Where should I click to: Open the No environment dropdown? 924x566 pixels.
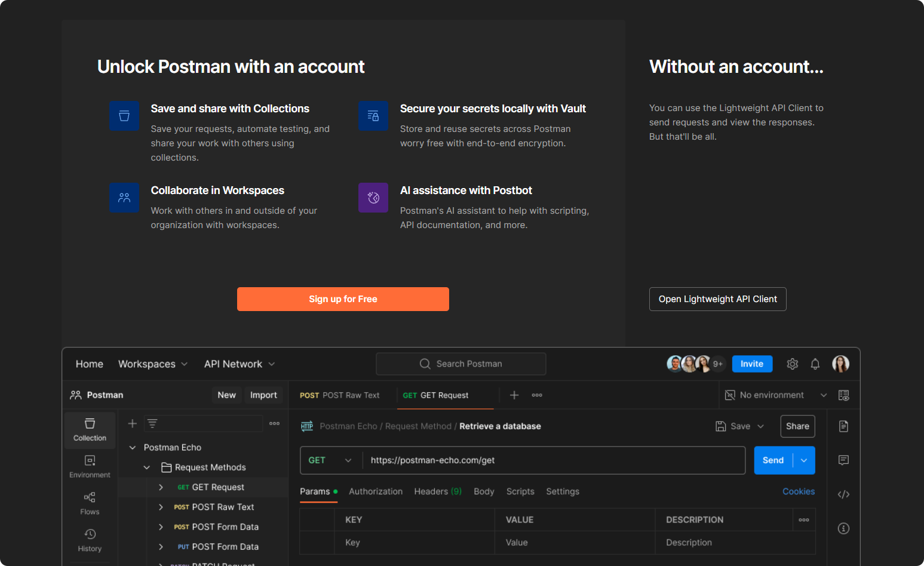tap(776, 395)
